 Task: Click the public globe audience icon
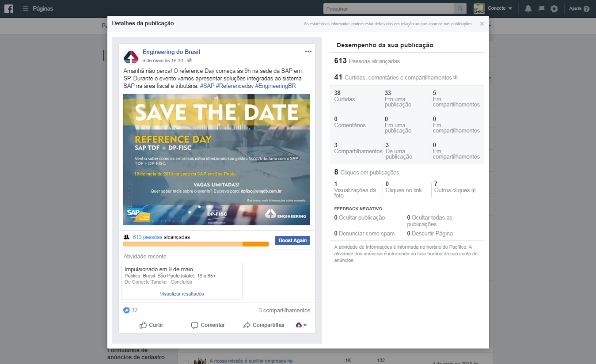(x=190, y=60)
